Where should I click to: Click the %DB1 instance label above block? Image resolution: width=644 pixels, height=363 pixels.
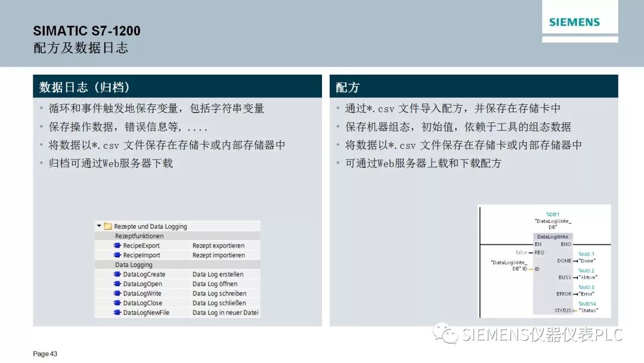point(553,214)
